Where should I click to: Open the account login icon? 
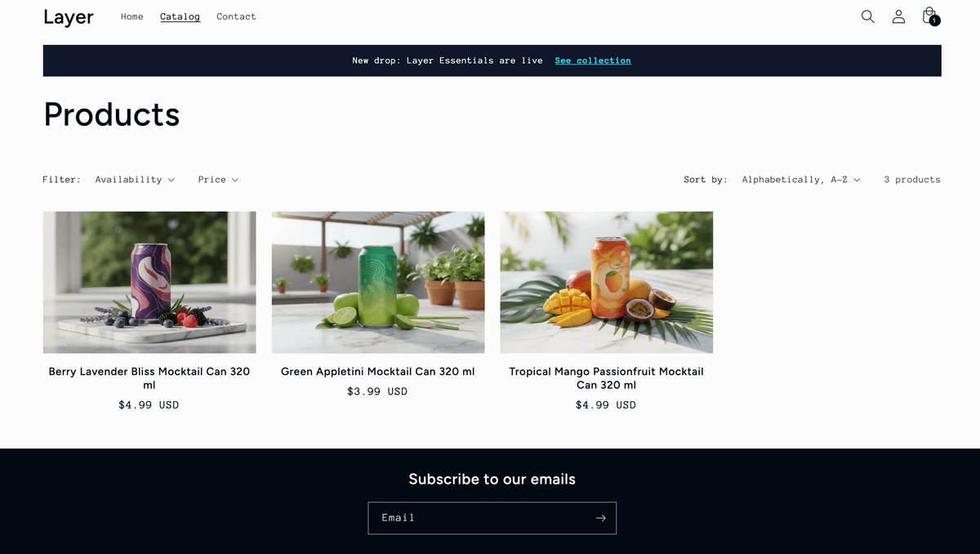tap(898, 16)
